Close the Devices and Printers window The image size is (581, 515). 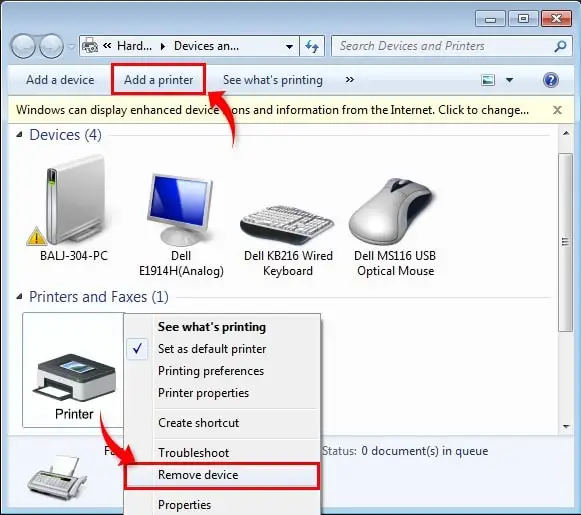pyautogui.click(x=556, y=19)
